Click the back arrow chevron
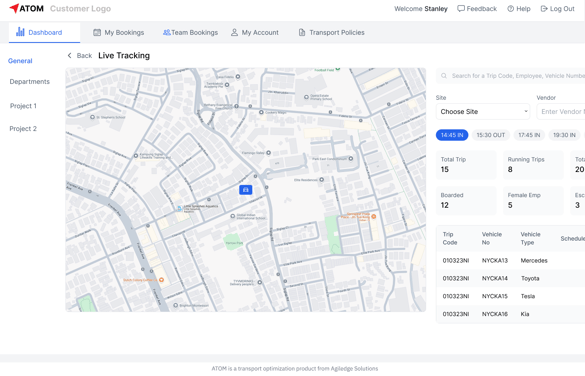 tap(69, 56)
